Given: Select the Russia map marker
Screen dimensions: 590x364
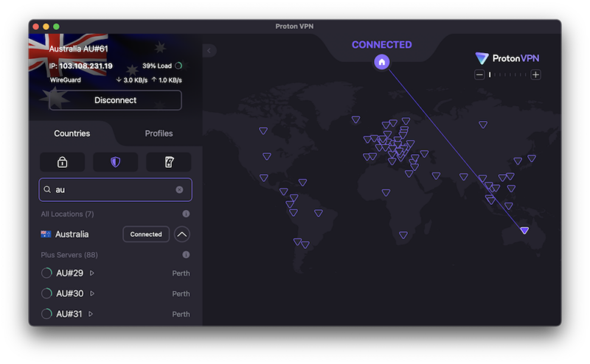Looking at the screenshot, I should (x=483, y=125).
